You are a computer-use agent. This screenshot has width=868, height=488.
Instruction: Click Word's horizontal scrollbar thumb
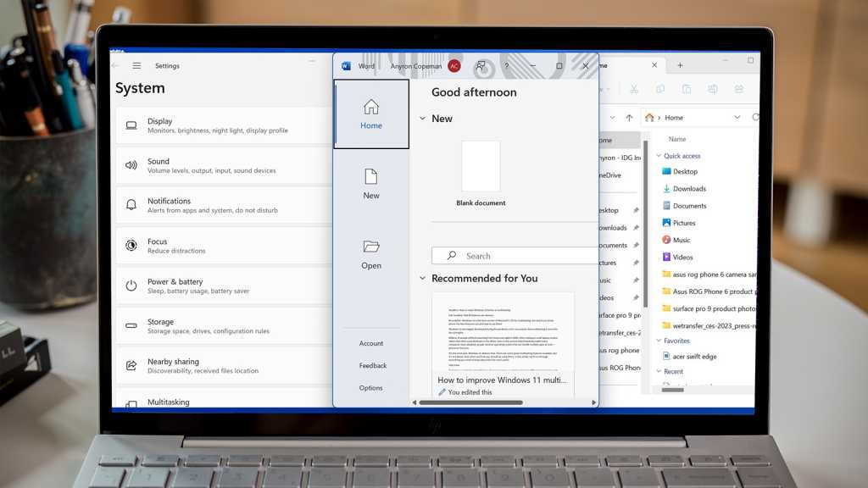point(470,402)
